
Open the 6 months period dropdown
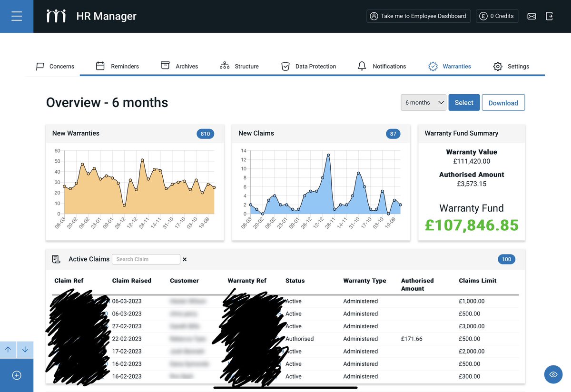pos(423,102)
